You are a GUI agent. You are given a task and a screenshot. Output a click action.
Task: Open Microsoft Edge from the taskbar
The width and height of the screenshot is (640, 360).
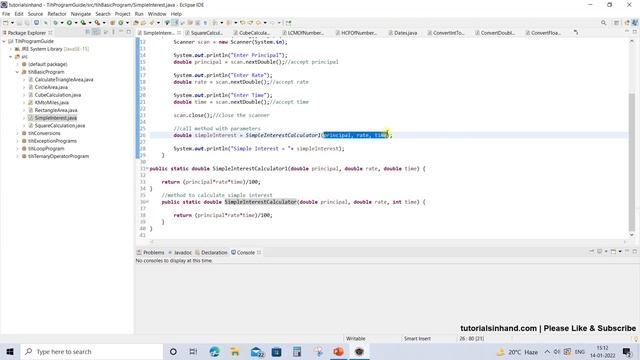(x=214, y=352)
